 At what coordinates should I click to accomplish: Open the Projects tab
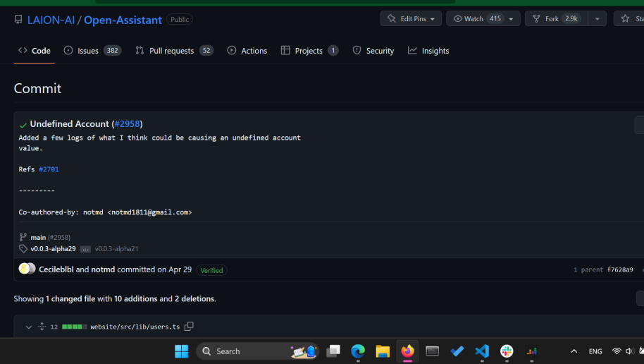309,51
